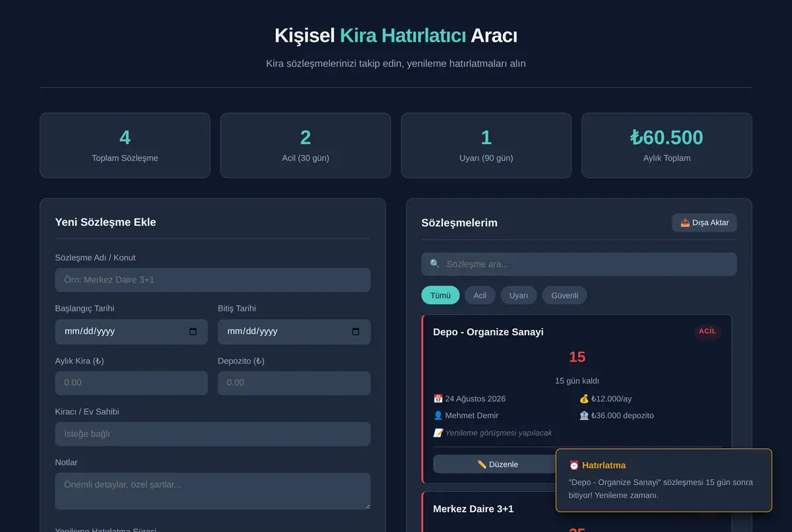Focus the Notlar textarea
Viewport: 792px width, 532px height.
pos(213,491)
